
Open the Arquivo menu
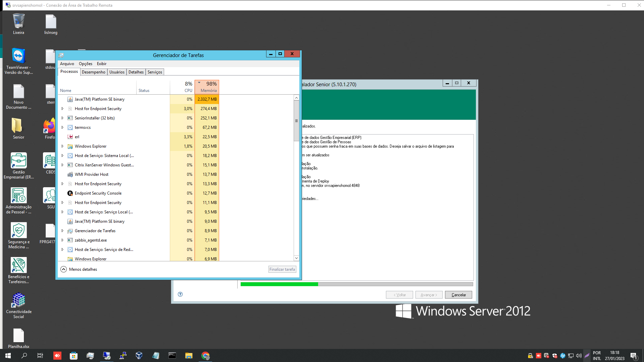pos(67,64)
